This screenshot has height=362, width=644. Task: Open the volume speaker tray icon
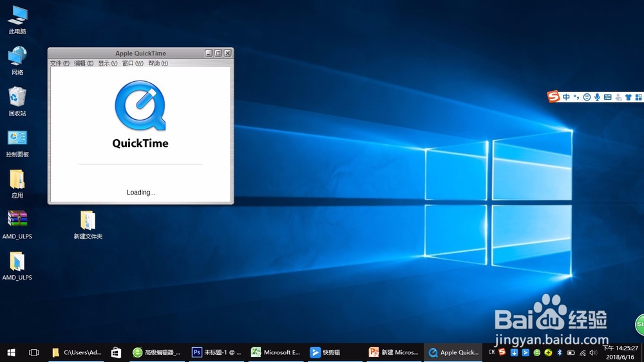click(593, 352)
